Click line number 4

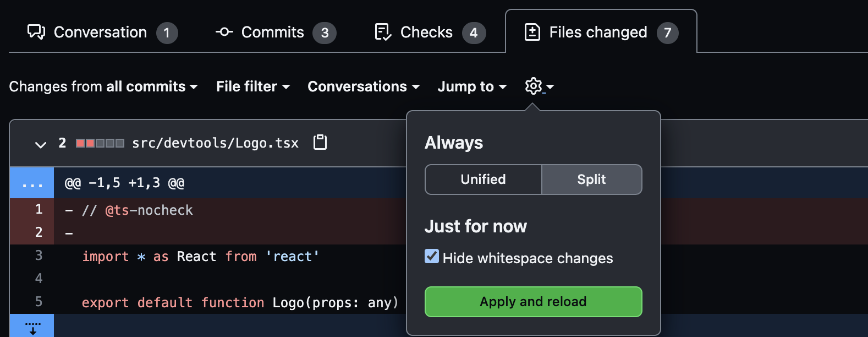(32, 279)
